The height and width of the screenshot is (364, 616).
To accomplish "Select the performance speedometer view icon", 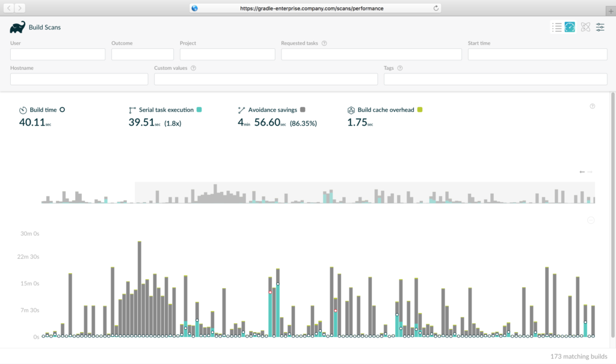I will [x=569, y=27].
